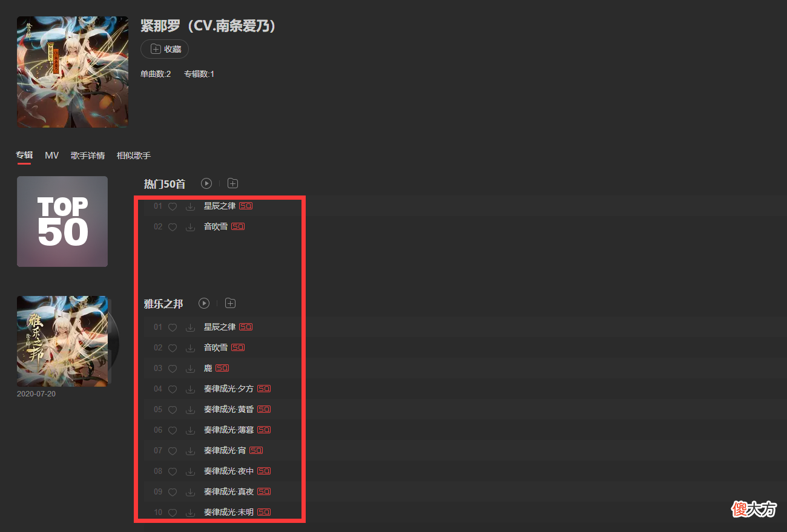Click the 收藏 button to follow artist
This screenshot has height=532, width=787.
click(164, 49)
